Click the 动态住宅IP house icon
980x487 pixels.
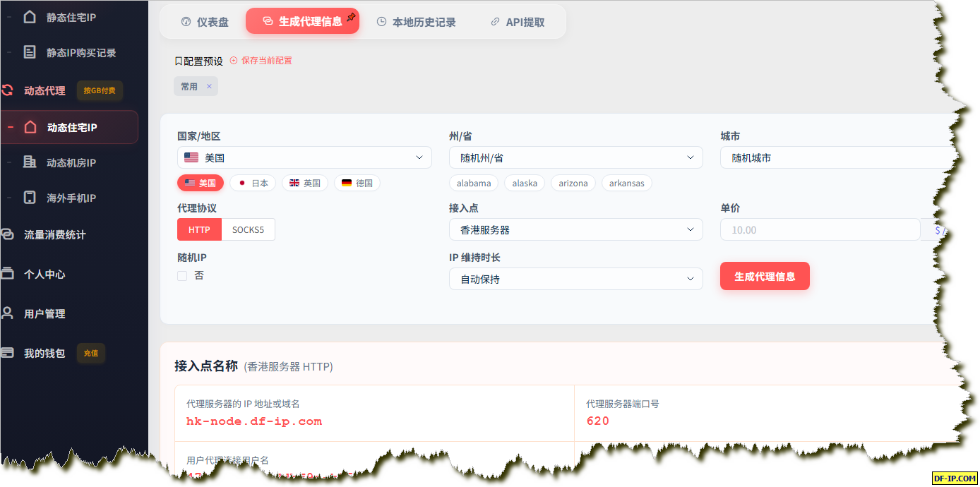[30, 127]
